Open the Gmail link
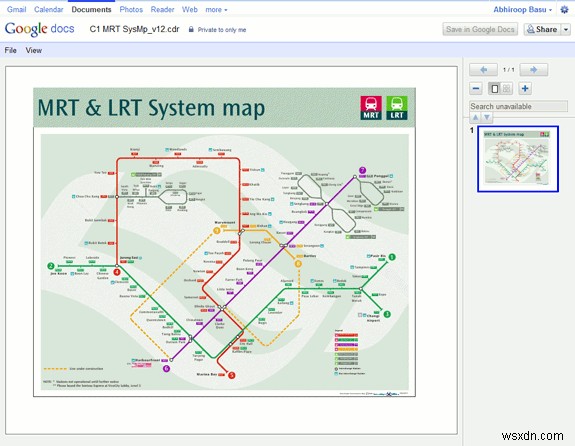 [17, 10]
